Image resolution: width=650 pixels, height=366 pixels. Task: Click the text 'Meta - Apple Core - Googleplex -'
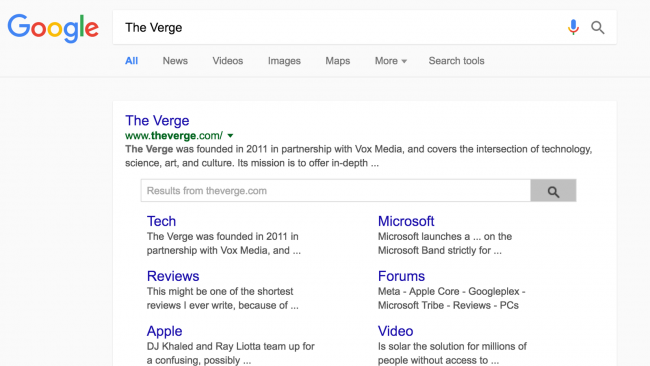451,291
